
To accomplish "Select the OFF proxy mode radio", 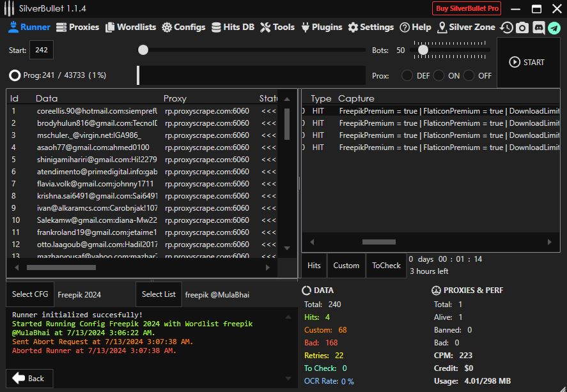I will (x=469, y=75).
